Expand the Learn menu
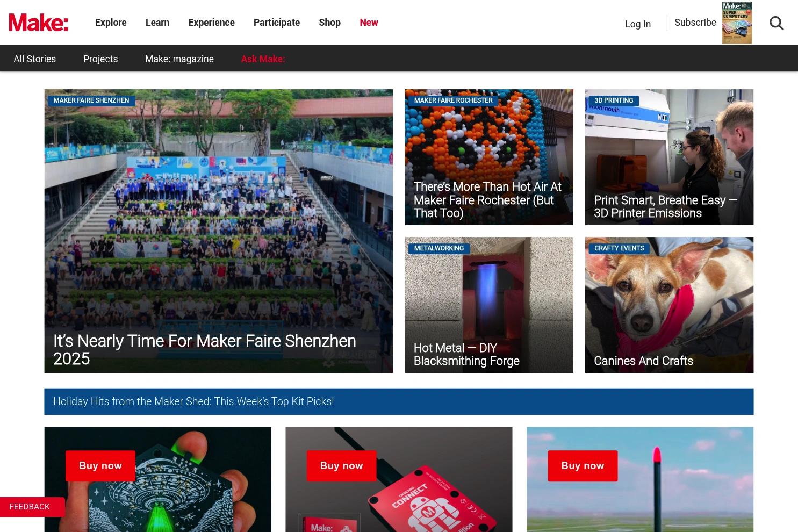This screenshot has height=532, width=798. click(x=157, y=23)
